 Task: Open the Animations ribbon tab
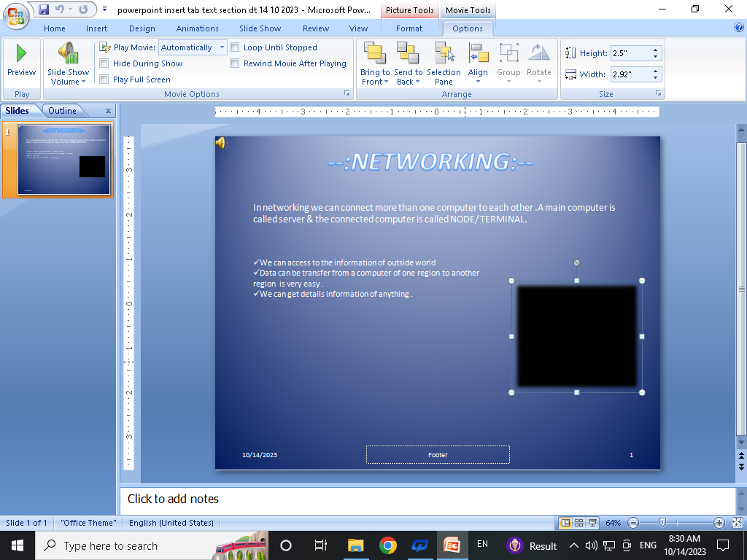[197, 28]
